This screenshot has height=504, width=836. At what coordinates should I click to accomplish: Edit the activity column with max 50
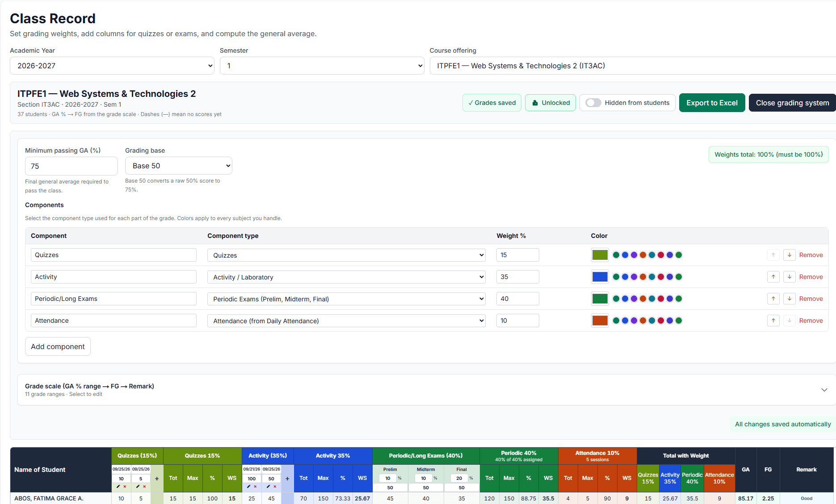268,487
